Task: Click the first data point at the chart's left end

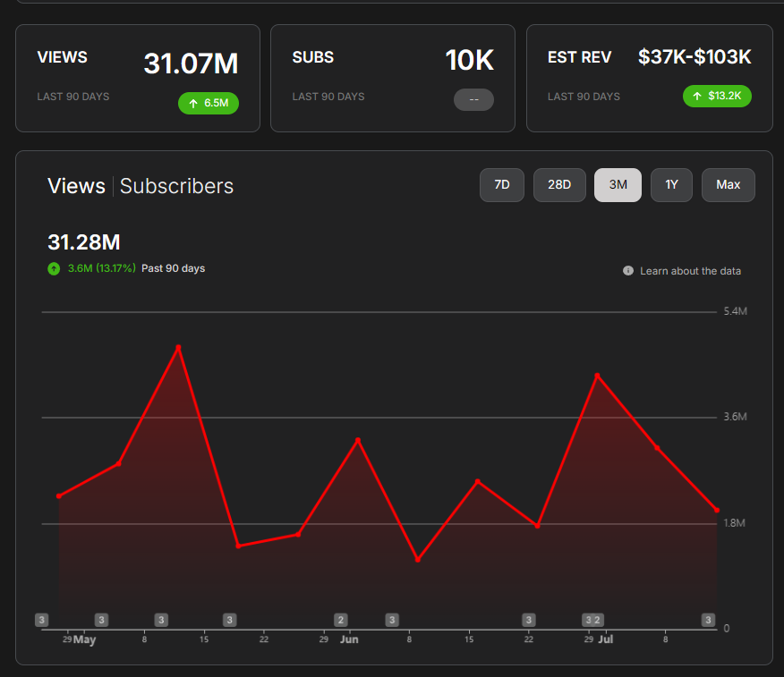Action: (59, 496)
